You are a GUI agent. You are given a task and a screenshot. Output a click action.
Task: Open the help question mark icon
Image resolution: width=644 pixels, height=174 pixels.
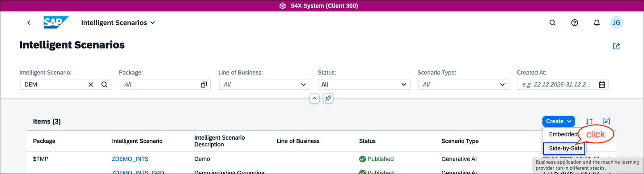click(575, 23)
